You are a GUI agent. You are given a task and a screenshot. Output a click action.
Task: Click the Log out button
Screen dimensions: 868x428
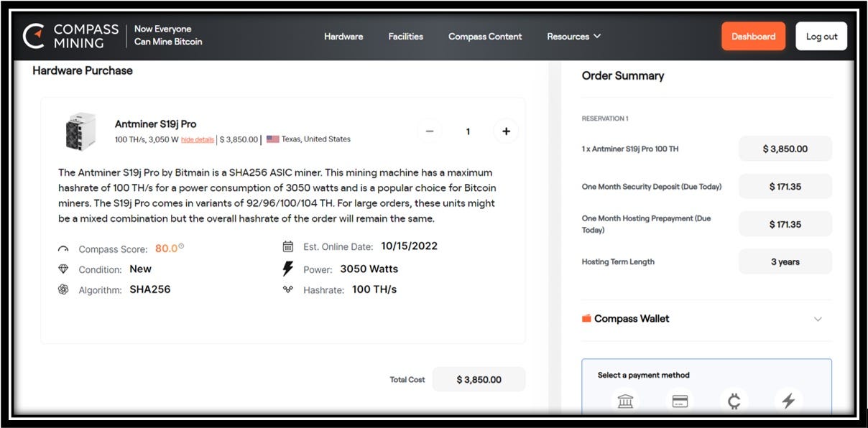pyautogui.click(x=821, y=37)
